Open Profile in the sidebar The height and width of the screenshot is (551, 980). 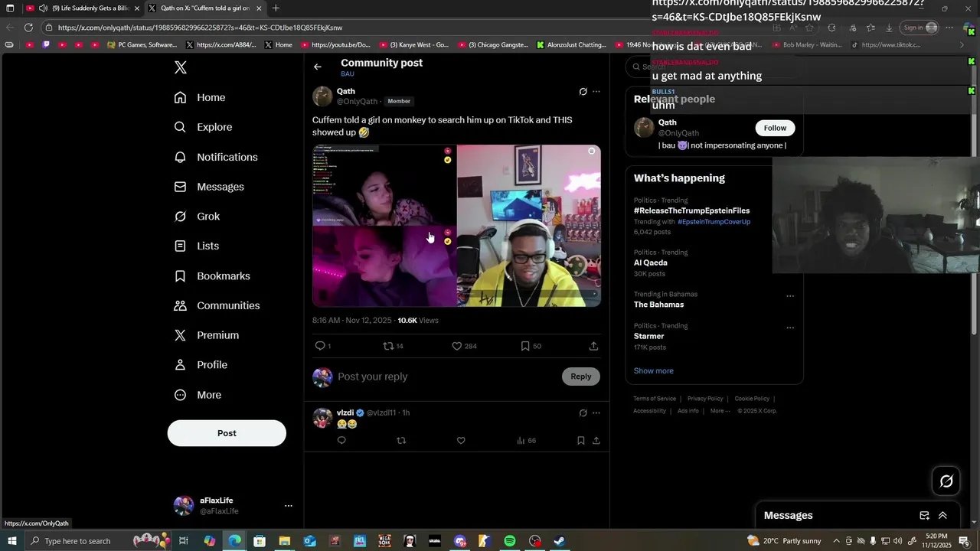pyautogui.click(x=201, y=365)
